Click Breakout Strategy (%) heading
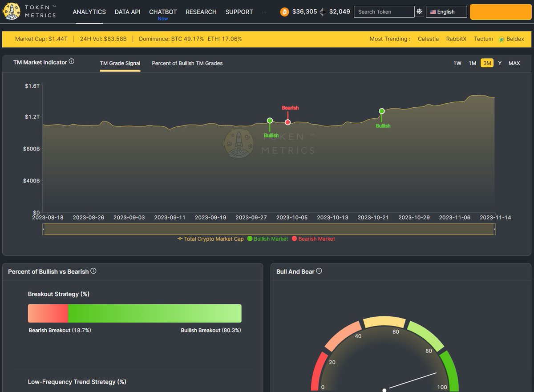The height and width of the screenshot is (392, 534). pyautogui.click(x=59, y=294)
